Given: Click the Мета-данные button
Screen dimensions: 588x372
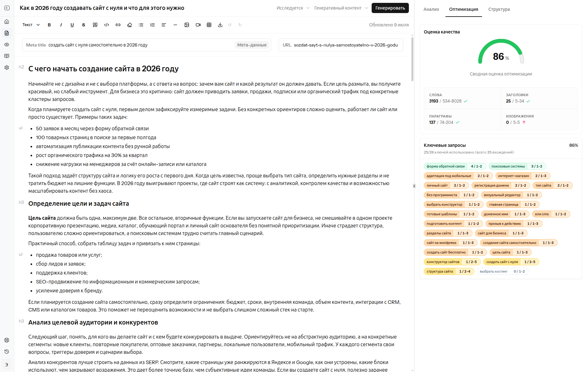Looking at the screenshot, I should 252,45.
